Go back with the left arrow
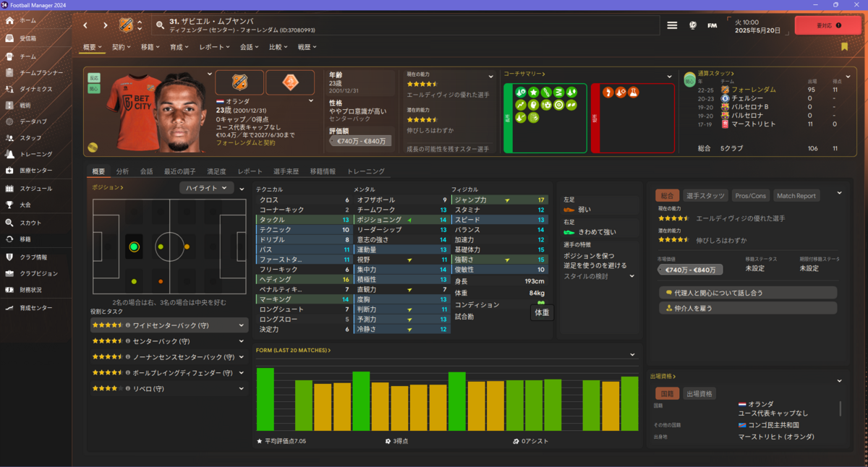The width and height of the screenshot is (868, 467). [85, 25]
